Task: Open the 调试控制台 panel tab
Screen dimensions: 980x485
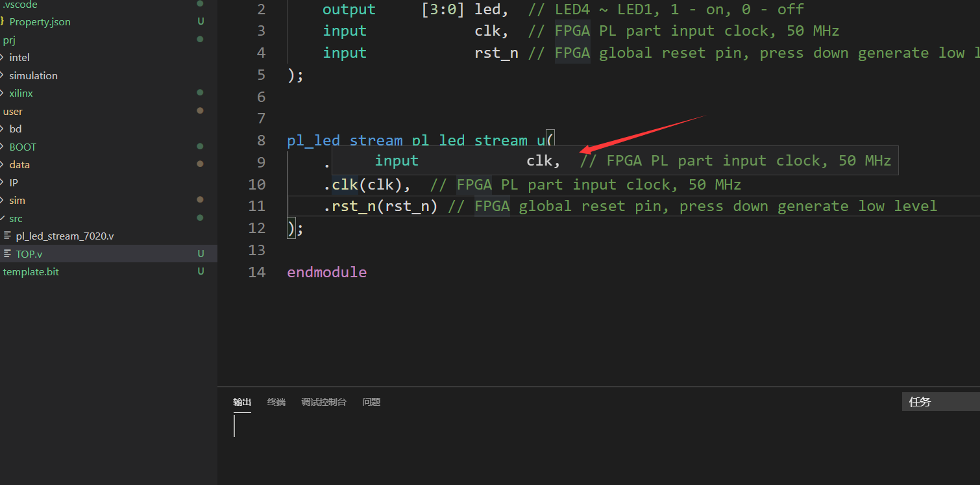Action: click(x=324, y=402)
